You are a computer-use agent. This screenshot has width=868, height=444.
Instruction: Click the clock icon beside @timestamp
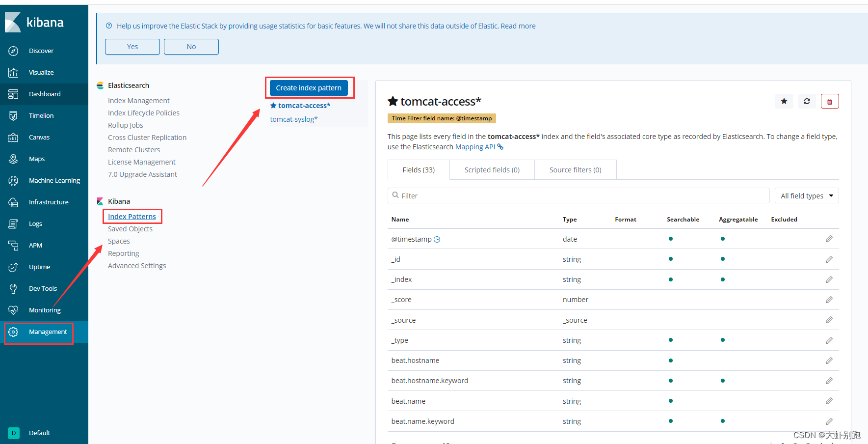click(437, 239)
